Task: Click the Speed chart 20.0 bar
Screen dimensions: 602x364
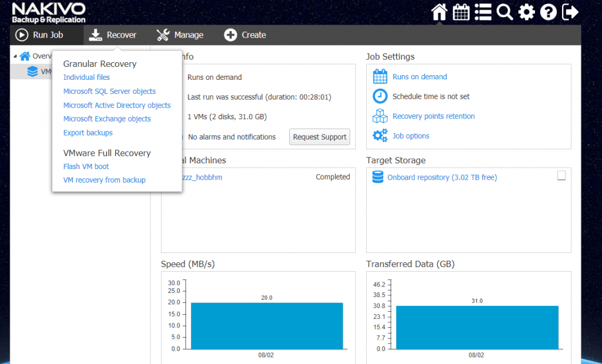Action: click(x=267, y=326)
